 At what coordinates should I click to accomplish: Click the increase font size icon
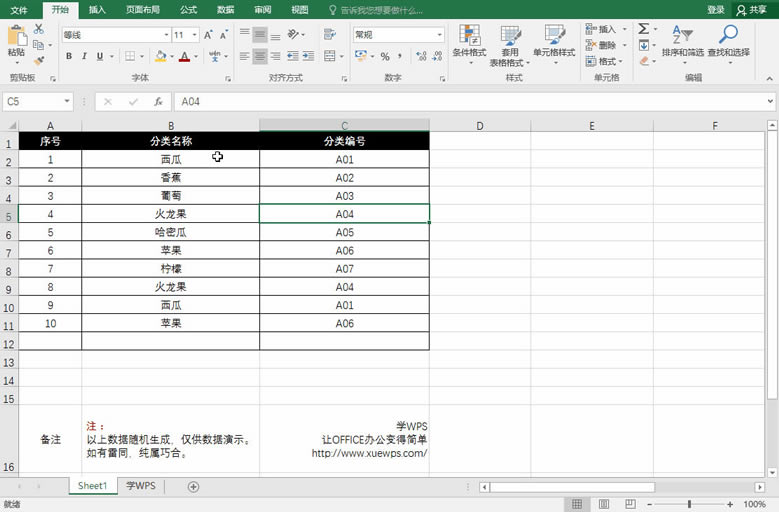[208, 35]
